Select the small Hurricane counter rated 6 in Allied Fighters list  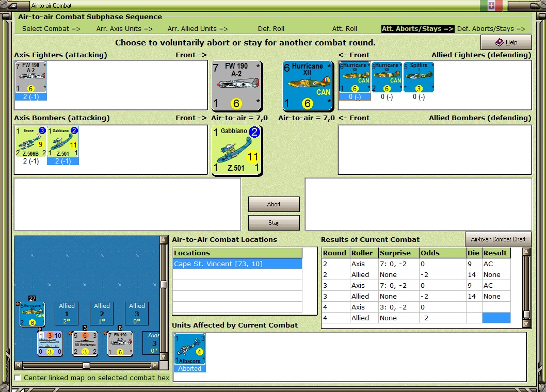tap(355, 77)
